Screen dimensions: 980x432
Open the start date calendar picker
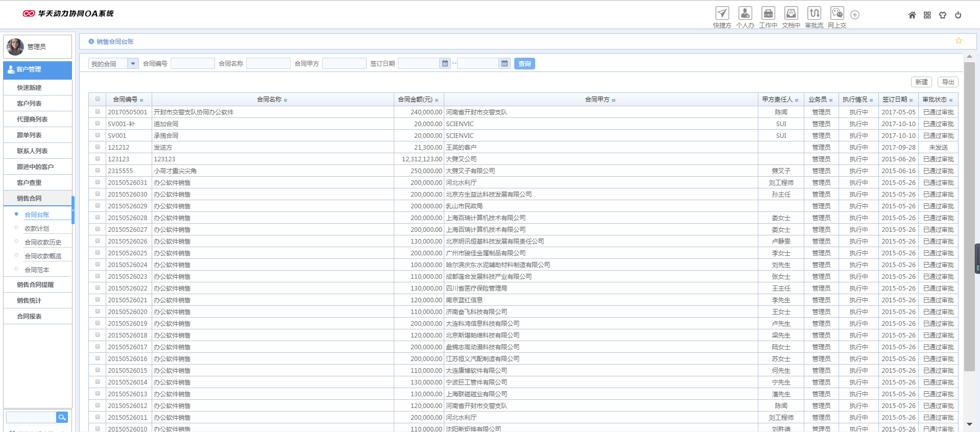tap(445, 63)
